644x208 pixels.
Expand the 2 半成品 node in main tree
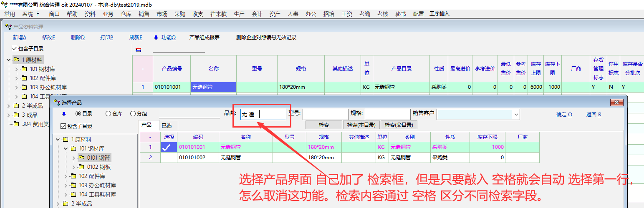[x=9, y=106]
